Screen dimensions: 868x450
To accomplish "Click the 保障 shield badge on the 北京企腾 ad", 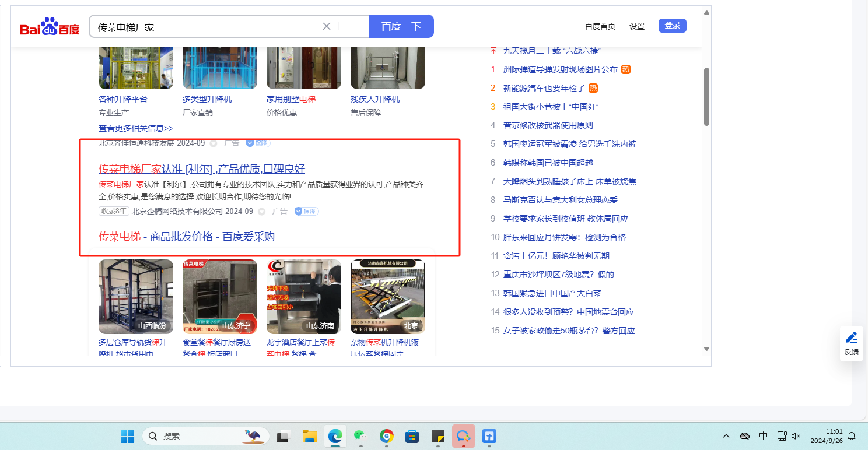I will coord(306,211).
